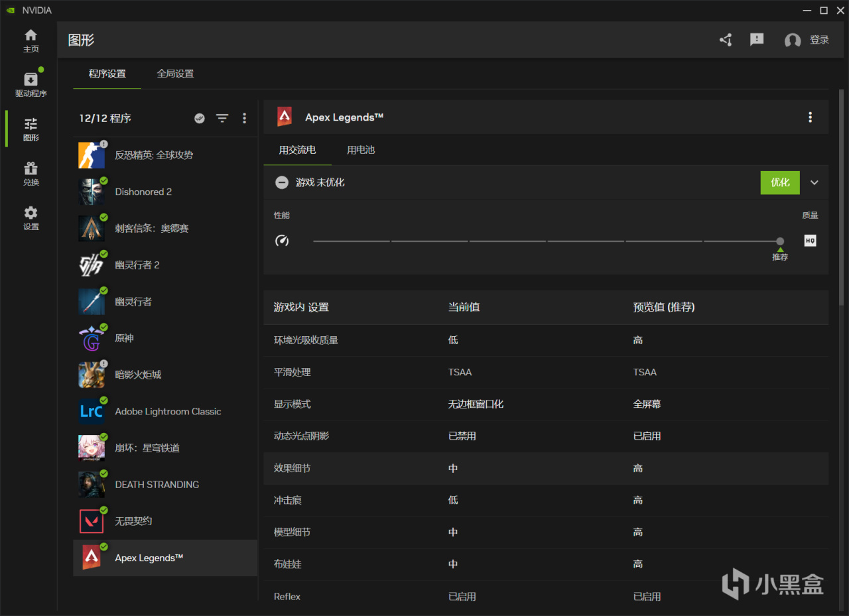The height and width of the screenshot is (616, 849).
Task: Click the 模型细节 setting name
Action: pyautogui.click(x=293, y=532)
